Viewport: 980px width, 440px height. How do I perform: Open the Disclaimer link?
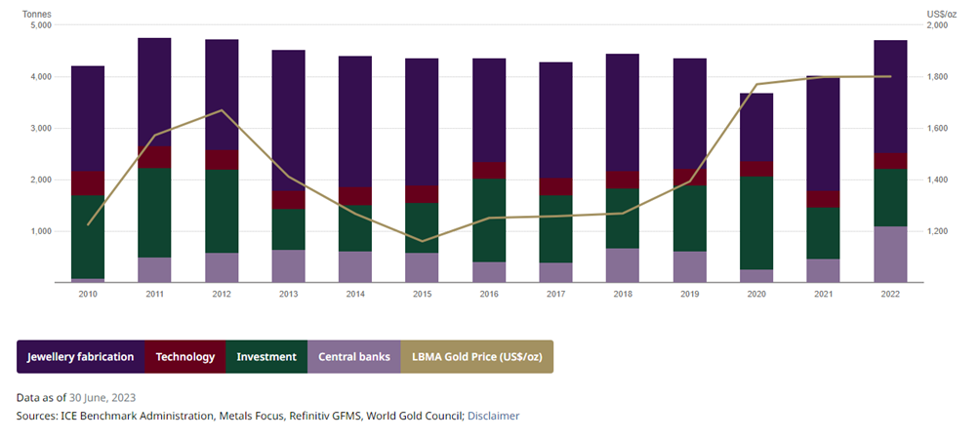click(x=493, y=416)
